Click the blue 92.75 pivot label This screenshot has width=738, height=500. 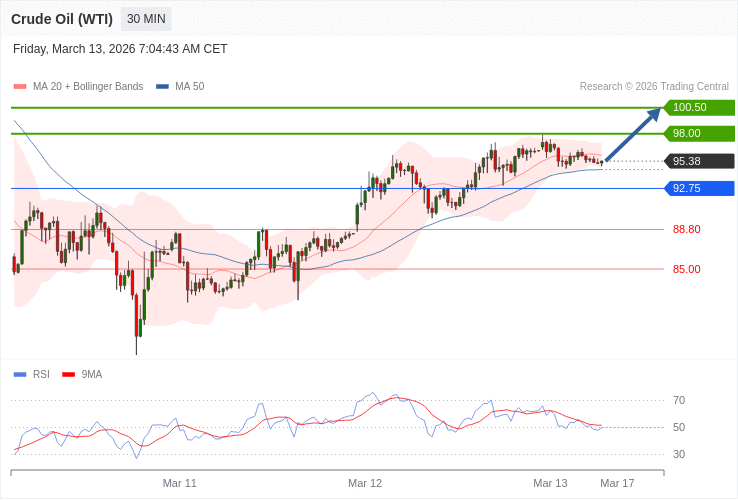(699, 188)
